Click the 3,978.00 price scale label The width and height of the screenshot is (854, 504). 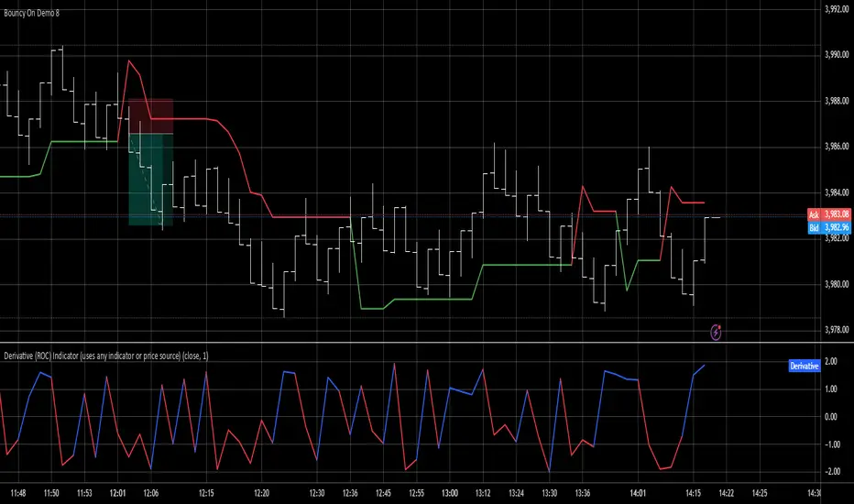837,330
